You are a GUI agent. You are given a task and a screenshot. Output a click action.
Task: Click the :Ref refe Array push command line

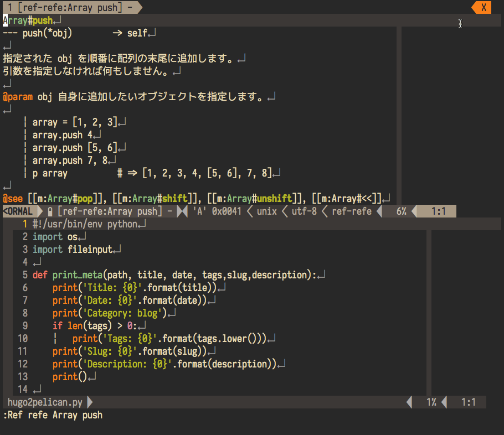53,415
